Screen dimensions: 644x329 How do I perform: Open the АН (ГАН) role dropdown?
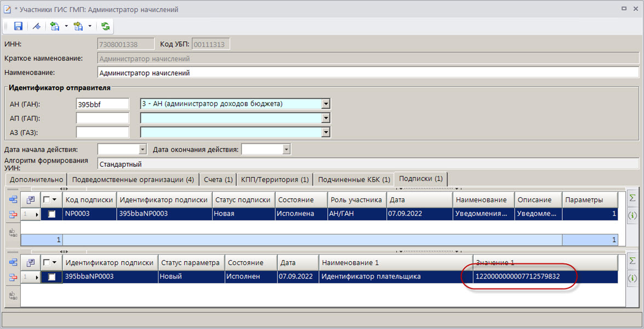pyautogui.click(x=326, y=104)
